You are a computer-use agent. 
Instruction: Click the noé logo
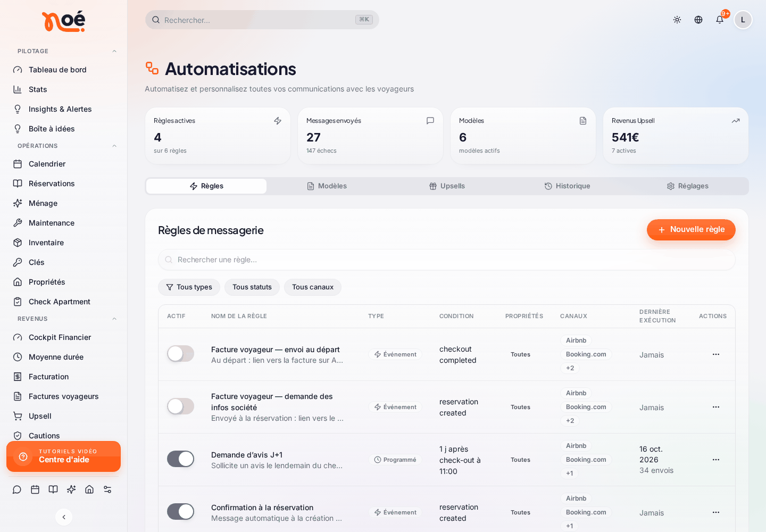click(x=64, y=21)
